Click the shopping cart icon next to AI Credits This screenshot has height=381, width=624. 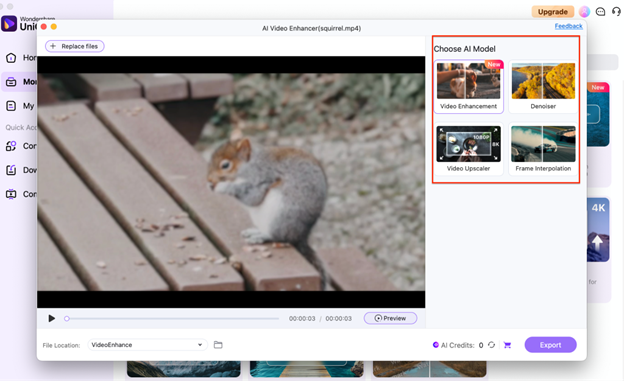[507, 345]
